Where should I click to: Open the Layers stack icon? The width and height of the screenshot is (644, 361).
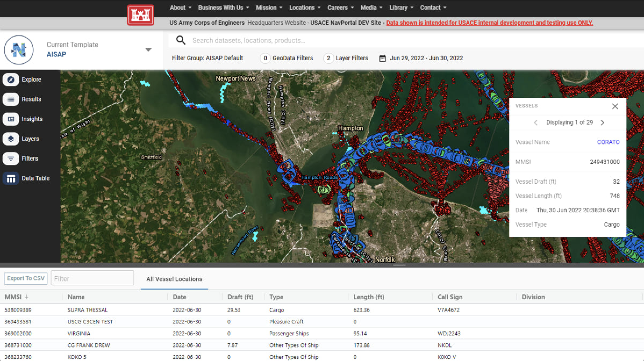point(11,139)
